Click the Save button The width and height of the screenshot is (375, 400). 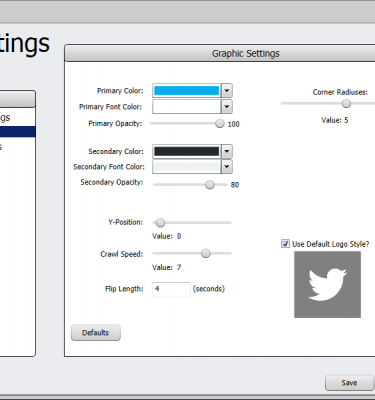point(349,383)
